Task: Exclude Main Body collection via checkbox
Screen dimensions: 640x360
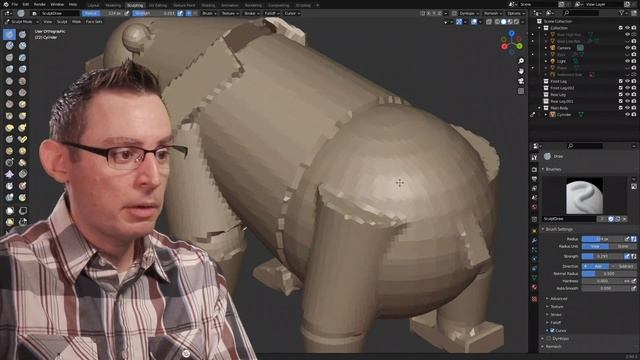Action: click(x=621, y=108)
